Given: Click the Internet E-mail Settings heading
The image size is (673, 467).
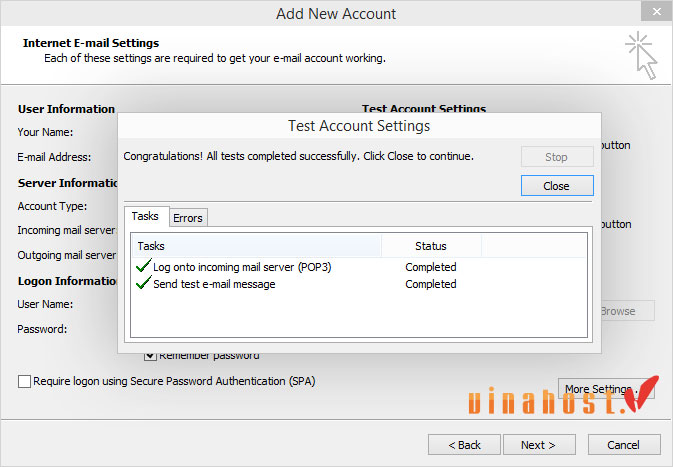Looking at the screenshot, I should coord(91,43).
